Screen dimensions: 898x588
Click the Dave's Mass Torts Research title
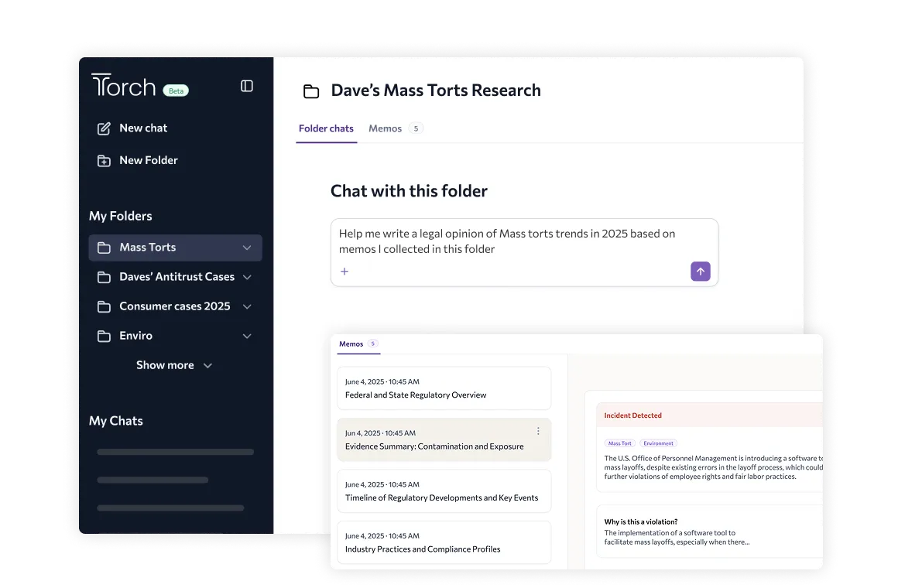436,91
